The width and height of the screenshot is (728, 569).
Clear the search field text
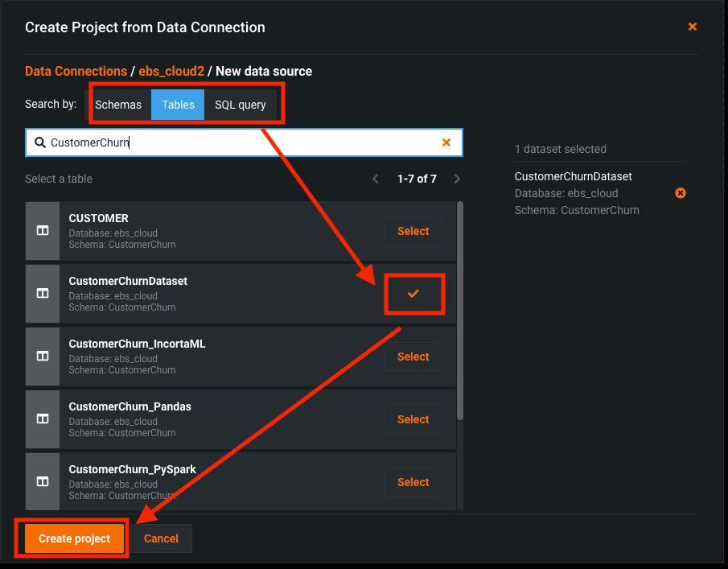coord(446,142)
